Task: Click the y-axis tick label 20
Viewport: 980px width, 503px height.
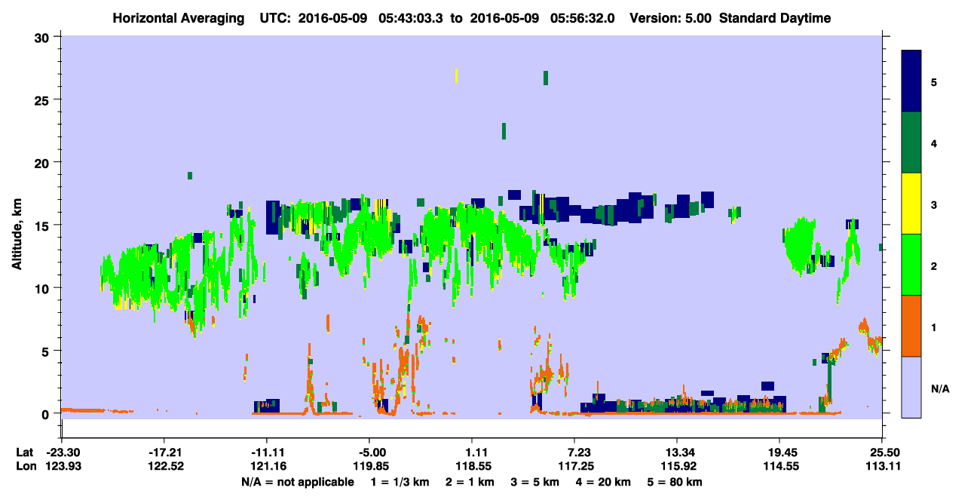Action: pos(44,162)
